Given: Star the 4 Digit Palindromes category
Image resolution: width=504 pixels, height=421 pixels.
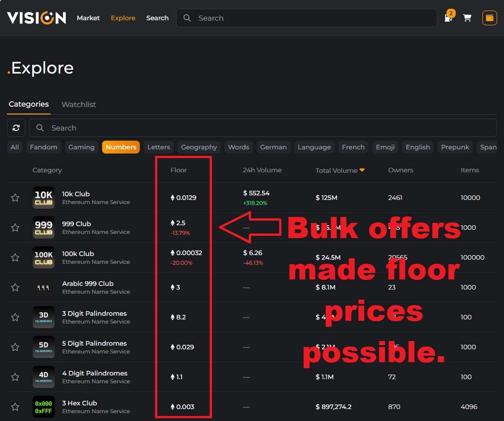Looking at the screenshot, I should click(x=15, y=377).
